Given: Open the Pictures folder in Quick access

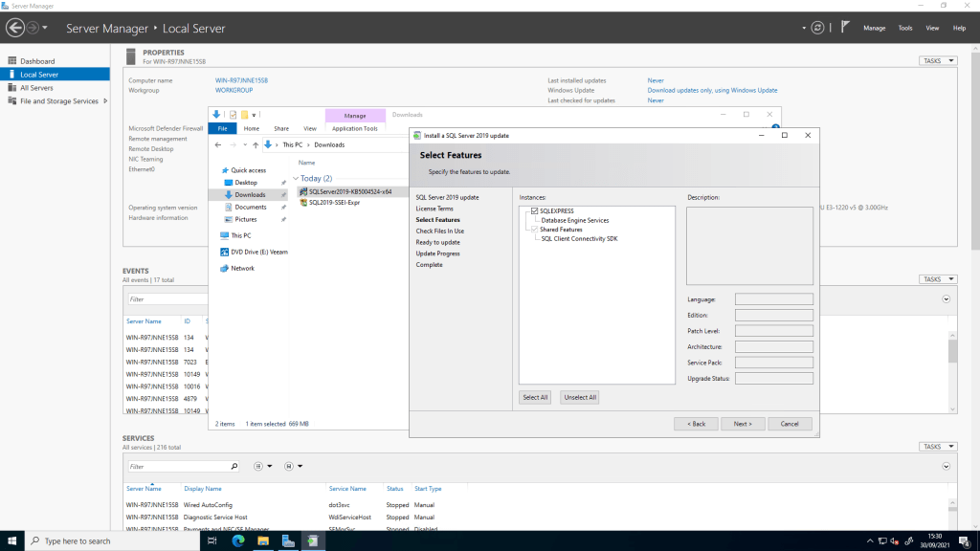Looking at the screenshot, I should [x=246, y=219].
